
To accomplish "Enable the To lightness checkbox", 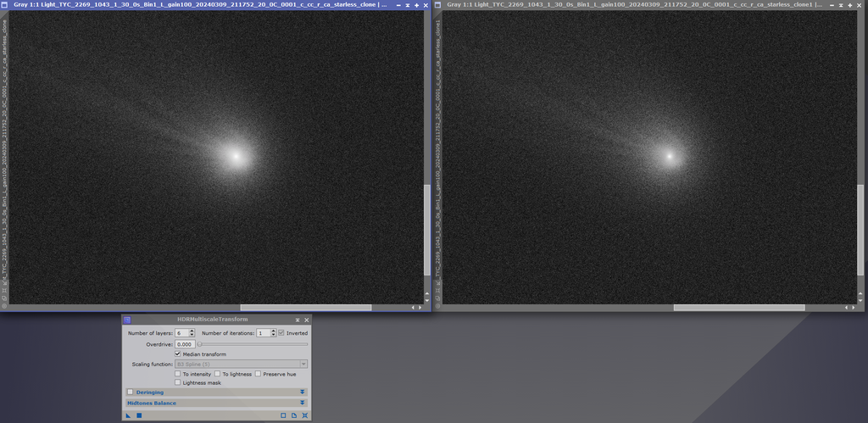I will click(x=218, y=374).
